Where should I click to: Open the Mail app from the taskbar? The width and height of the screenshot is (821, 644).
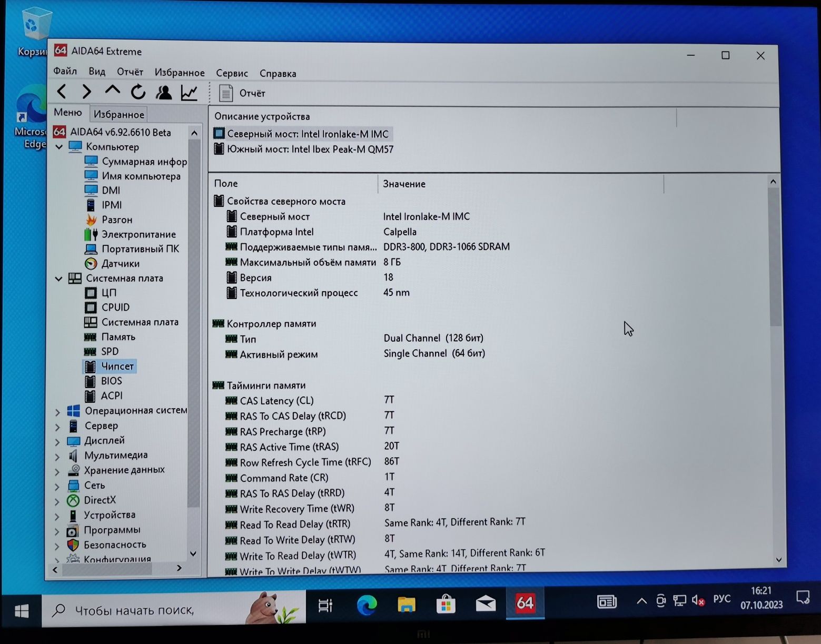pyautogui.click(x=486, y=603)
